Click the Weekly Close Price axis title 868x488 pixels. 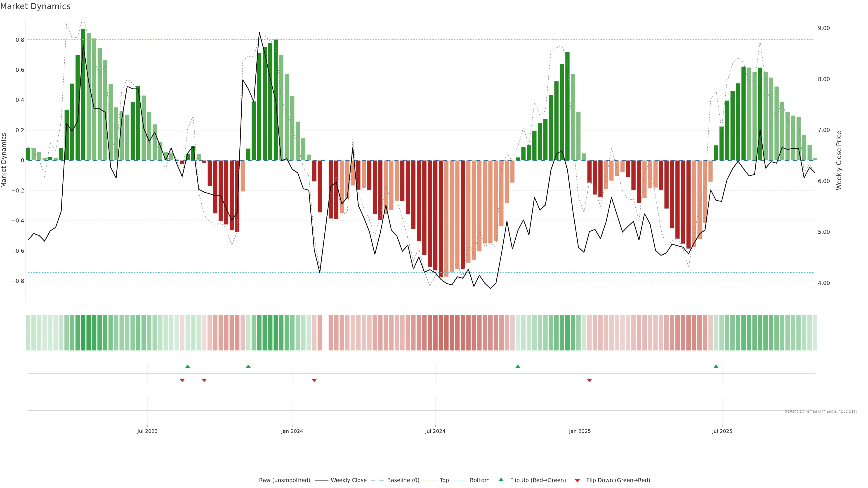tap(839, 160)
